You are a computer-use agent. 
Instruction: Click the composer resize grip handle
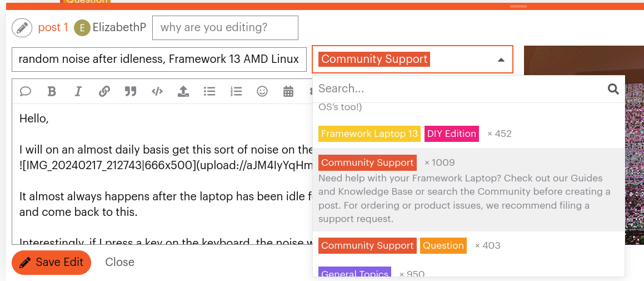click(518, 7)
